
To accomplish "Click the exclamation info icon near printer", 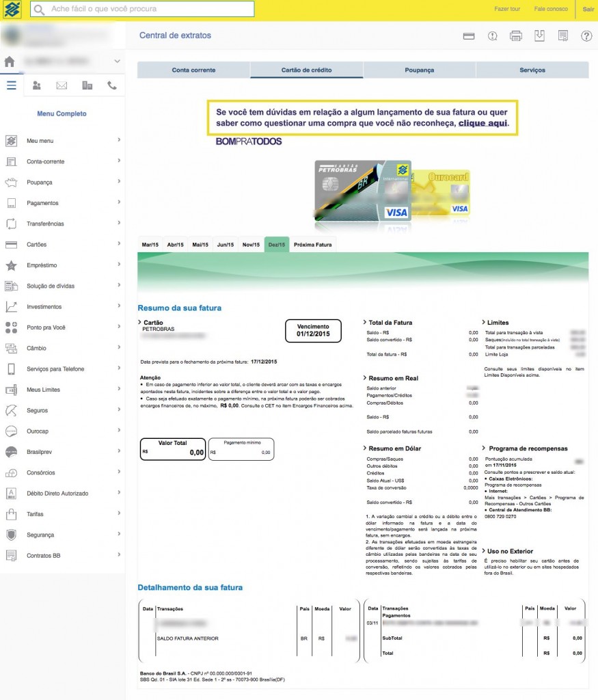I will coord(492,36).
